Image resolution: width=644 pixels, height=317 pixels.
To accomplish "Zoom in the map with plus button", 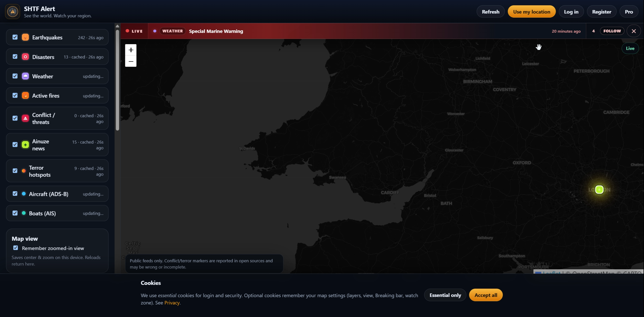I will (x=131, y=50).
